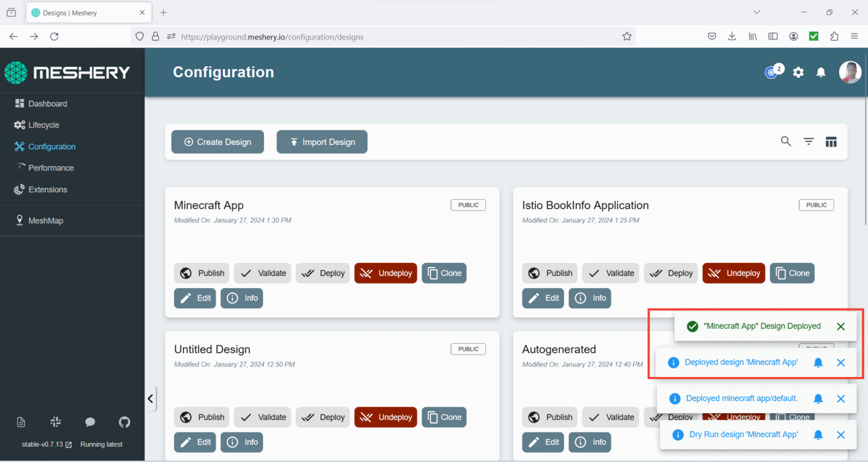The width and height of the screenshot is (868, 462).
Task: Open the GitHub icon in sidebar footer
Action: [124, 422]
